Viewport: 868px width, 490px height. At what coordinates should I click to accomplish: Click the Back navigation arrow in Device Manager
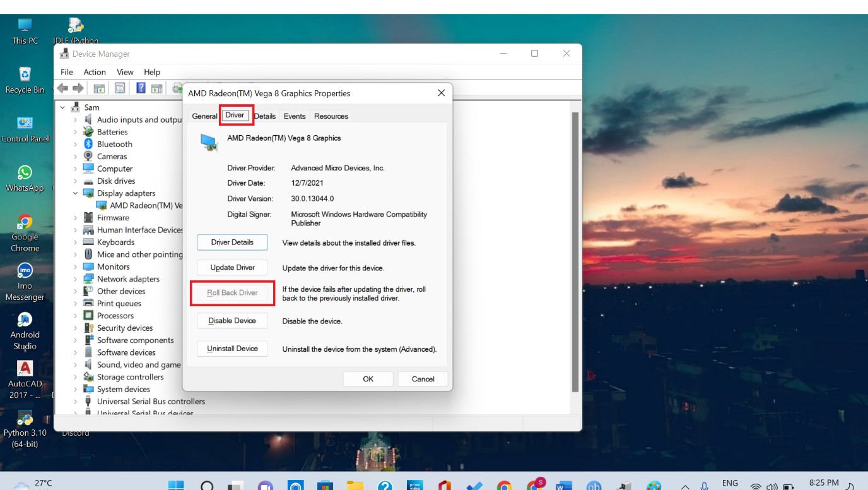click(63, 88)
